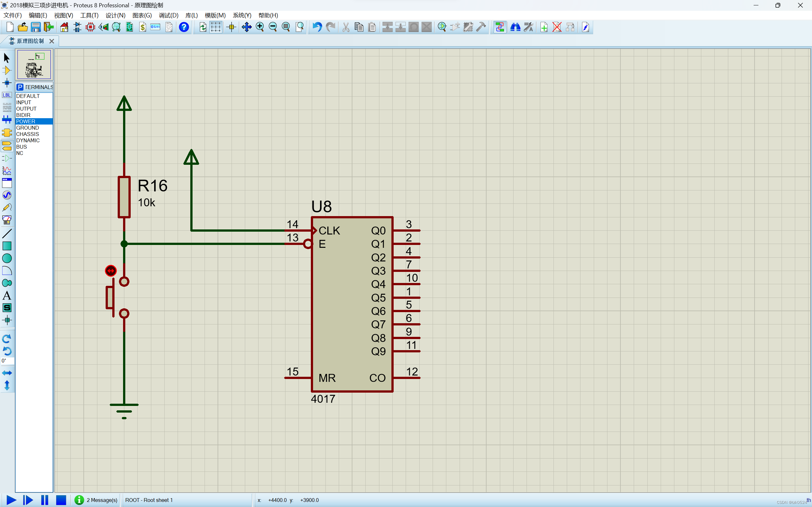Image resolution: width=812 pixels, height=507 pixels.
Task: Toggle the push button switch actuator
Action: coord(111,271)
